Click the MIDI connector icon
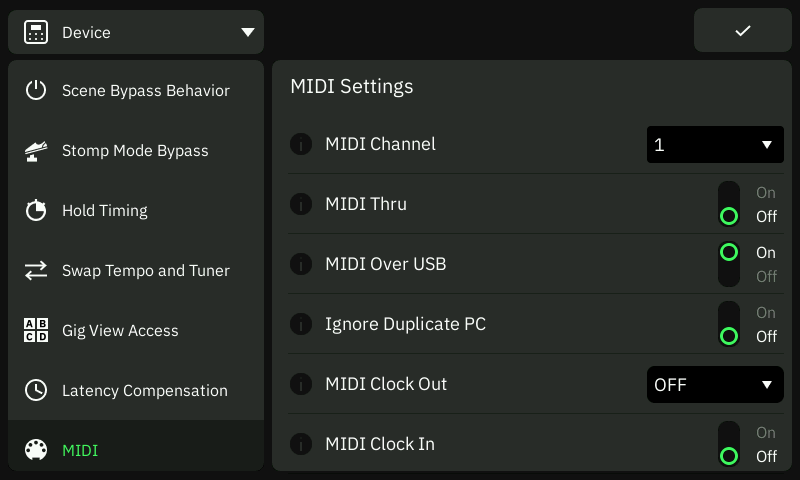This screenshot has width=800, height=480. 36,450
